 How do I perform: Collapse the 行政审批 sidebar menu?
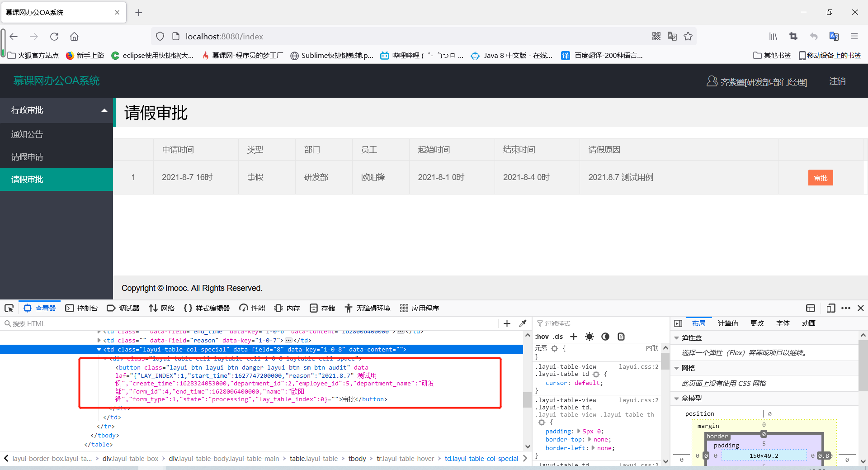pyautogui.click(x=57, y=110)
